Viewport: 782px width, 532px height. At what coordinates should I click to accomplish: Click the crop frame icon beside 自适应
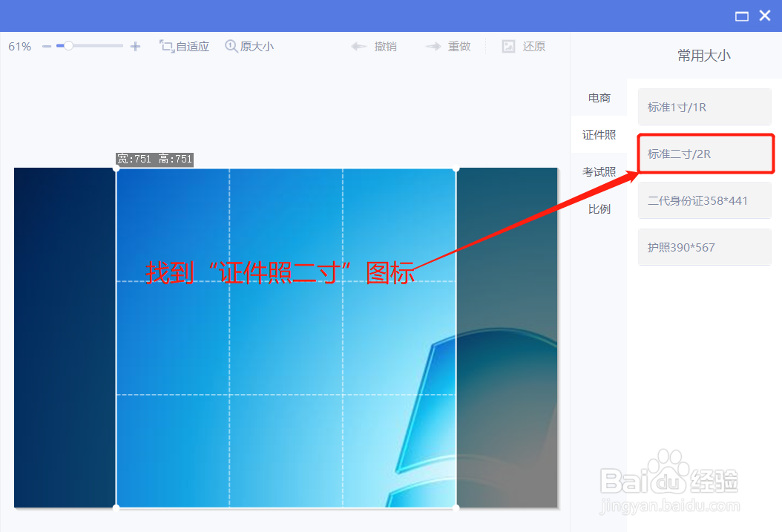click(165, 46)
